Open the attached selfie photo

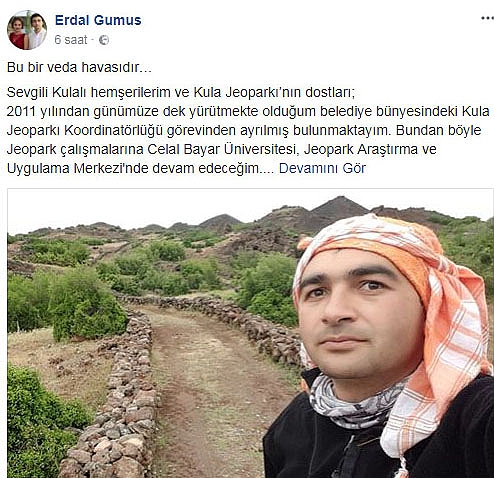click(x=250, y=333)
